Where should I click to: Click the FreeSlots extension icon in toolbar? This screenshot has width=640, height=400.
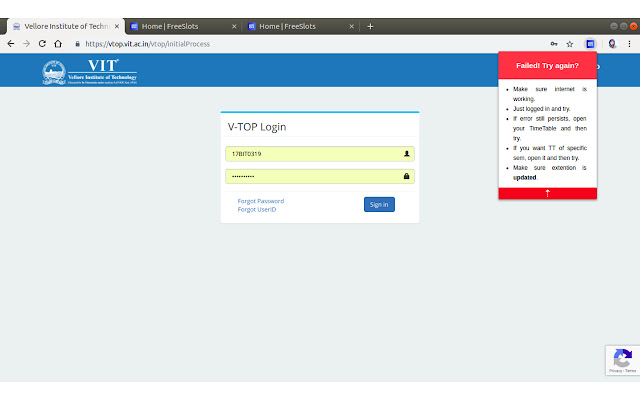pyautogui.click(x=590, y=44)
